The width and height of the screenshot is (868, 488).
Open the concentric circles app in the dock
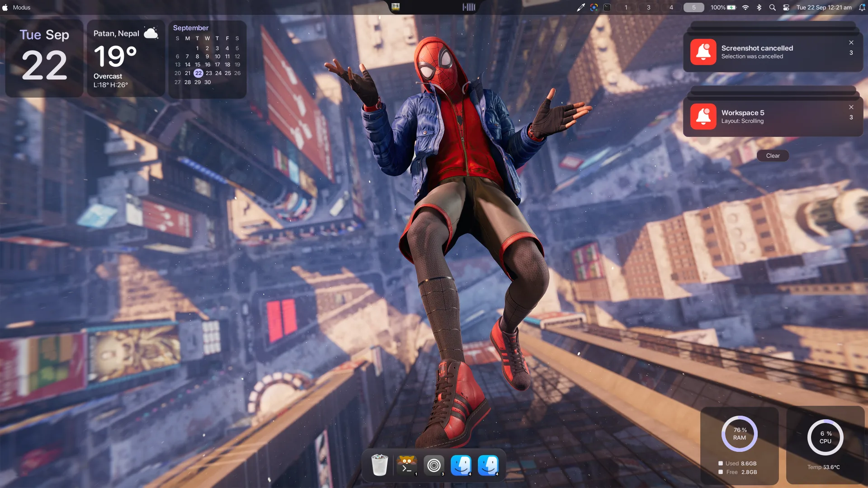(434, 465)
